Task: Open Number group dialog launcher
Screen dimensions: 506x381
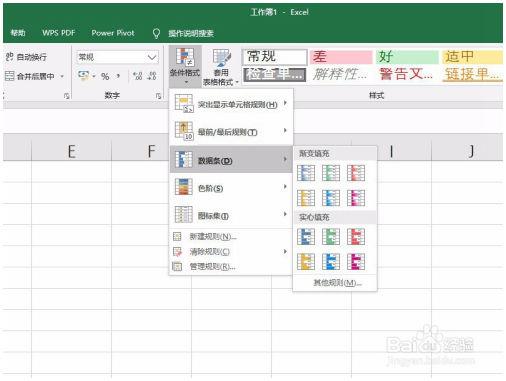Action: coord(158,96)
